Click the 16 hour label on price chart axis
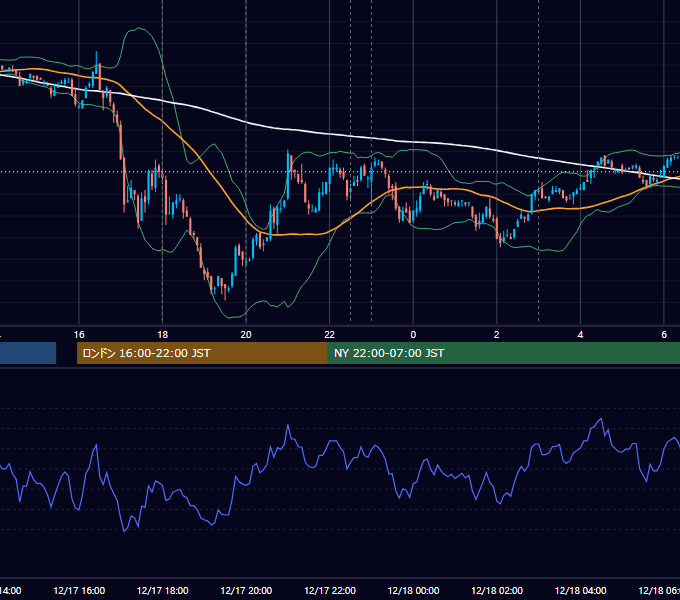The height and width of the screenshot is (600, 680). click(79, 335)
